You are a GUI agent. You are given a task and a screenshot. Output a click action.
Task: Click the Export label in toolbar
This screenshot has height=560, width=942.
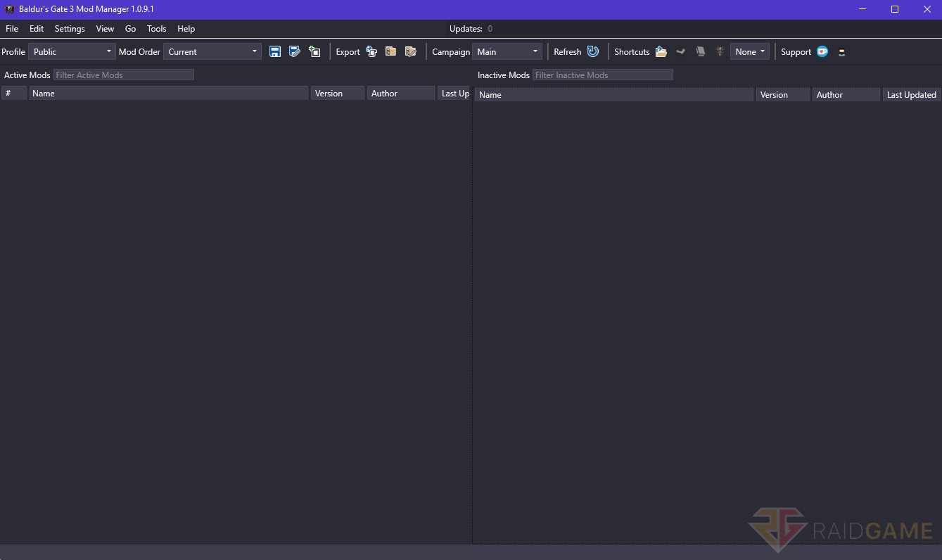[x=348, y=51]
